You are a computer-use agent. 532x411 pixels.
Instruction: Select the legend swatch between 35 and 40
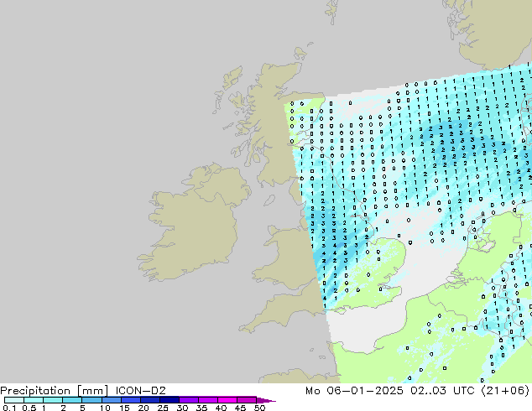point(207,400)
